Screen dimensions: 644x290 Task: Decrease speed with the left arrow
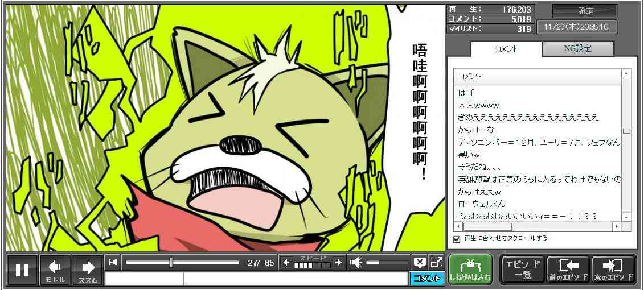click(286, 262)
